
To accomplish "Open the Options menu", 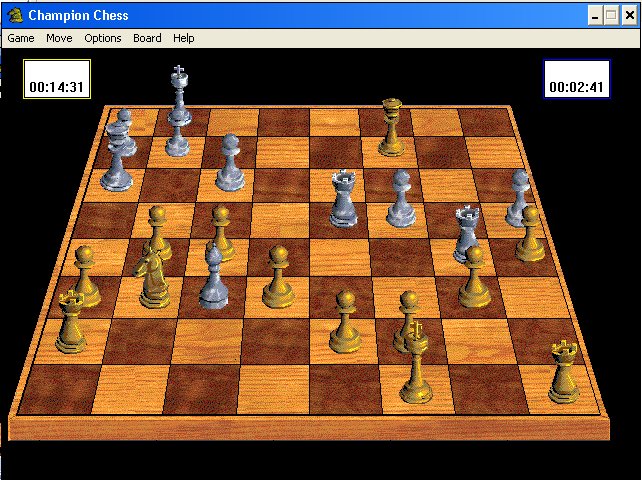I will (x=103, y=38).
